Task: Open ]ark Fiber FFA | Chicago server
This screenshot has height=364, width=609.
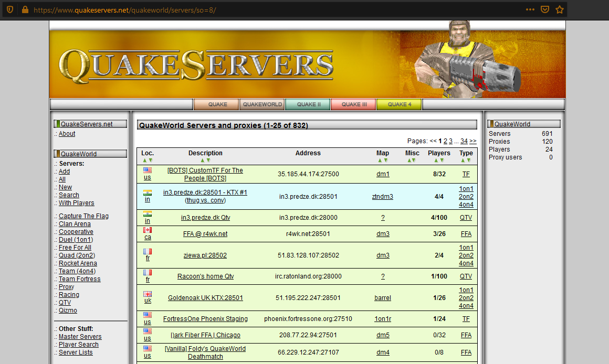Action: coord(205,335)
